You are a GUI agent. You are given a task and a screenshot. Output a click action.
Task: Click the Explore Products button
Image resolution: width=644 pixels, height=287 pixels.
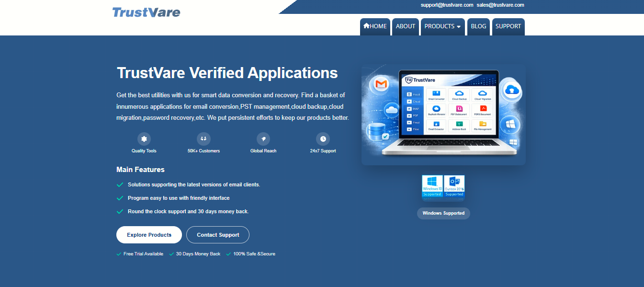click(x=149, y=235)
